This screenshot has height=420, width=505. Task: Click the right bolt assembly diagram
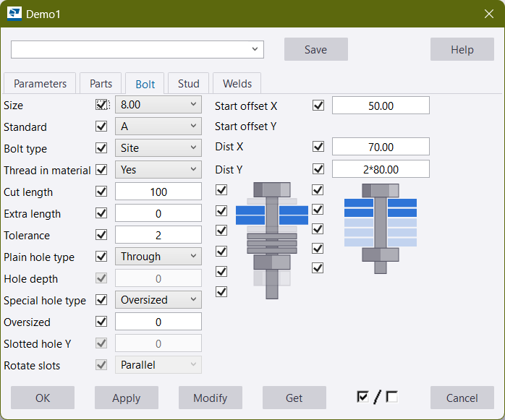click(x=381, y=228)
